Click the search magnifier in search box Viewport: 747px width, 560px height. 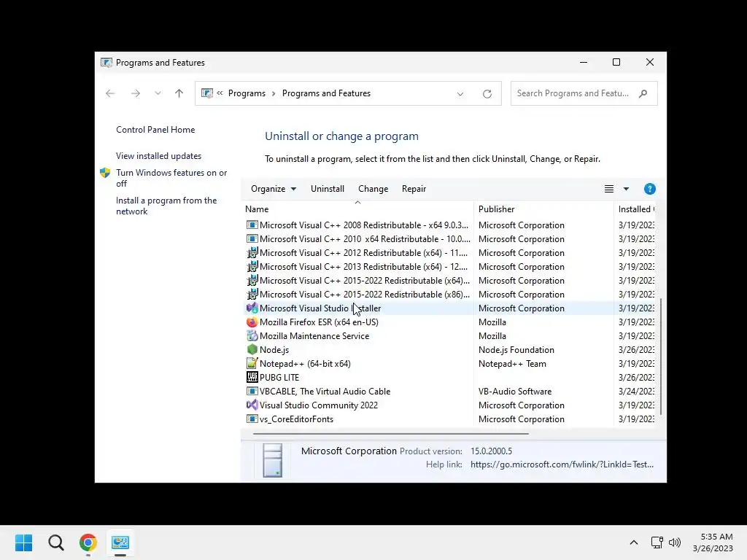pyautogui.click(x=643, y=93)
